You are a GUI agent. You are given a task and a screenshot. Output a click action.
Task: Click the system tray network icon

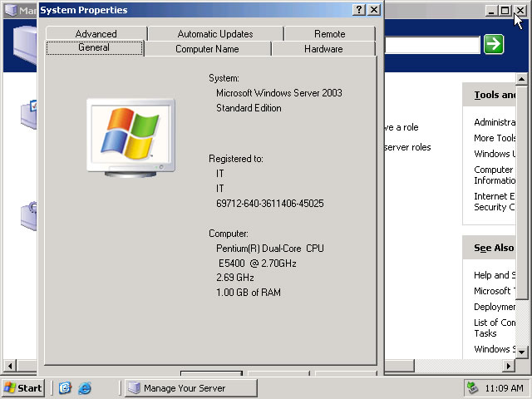pos(473,388)
